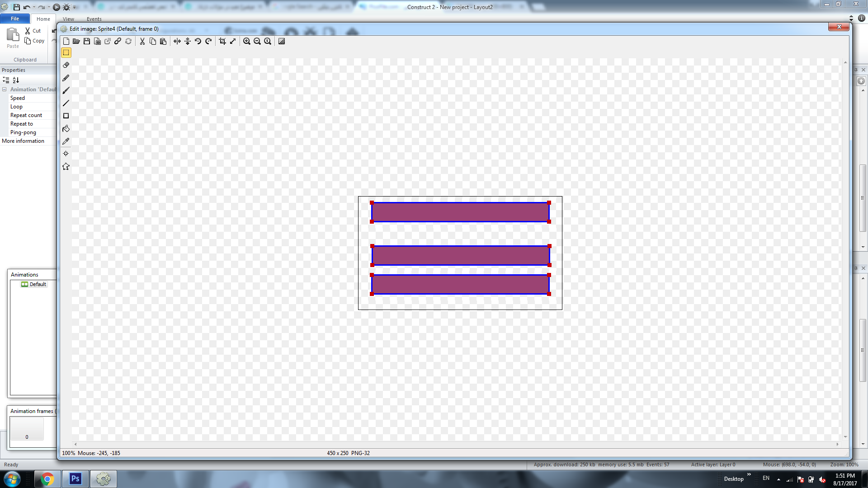Zoom out of the sprite image
Image resolution: width=868 pixels, height=488 pixels.
point(257,41)
